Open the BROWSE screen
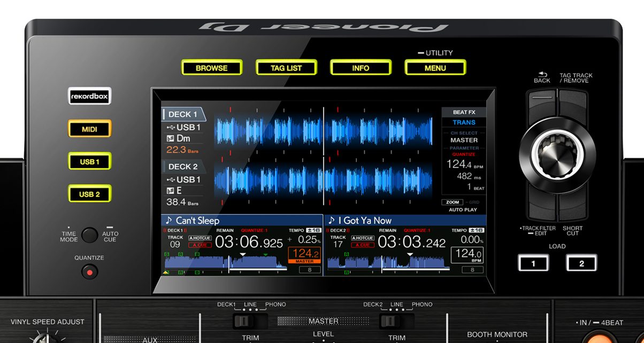Image resolution: width=644 pixels, height=343 pixels. (212, 68)
